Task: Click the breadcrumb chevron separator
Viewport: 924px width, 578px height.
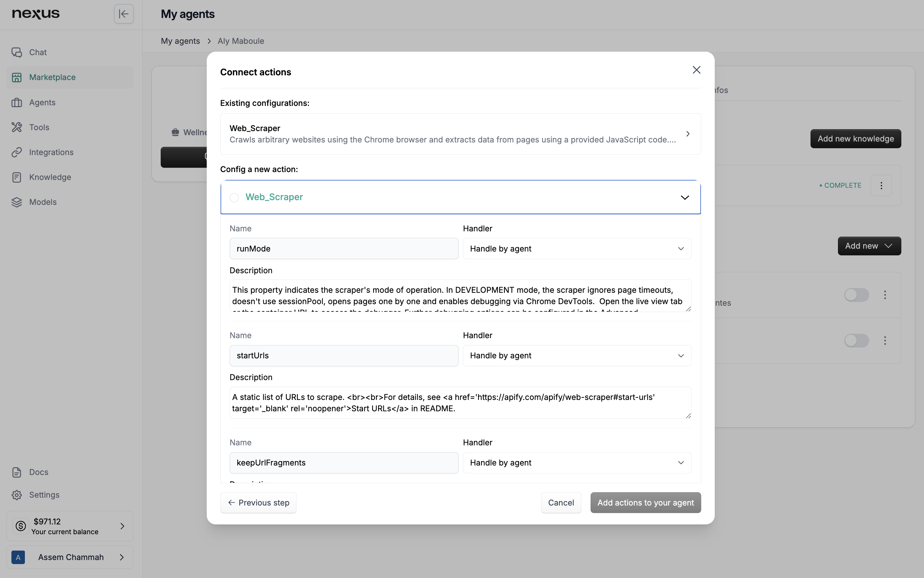Action: 209,41
